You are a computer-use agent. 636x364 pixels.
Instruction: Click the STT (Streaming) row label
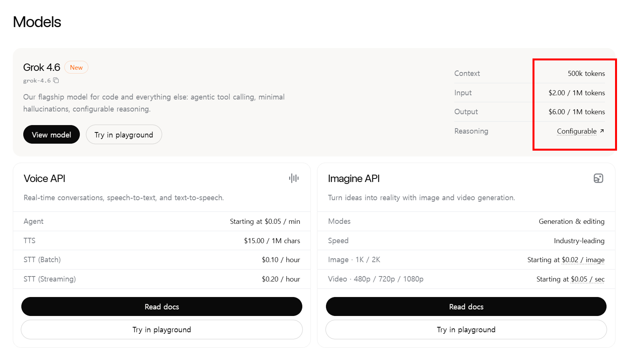pyautogui.click(x=50, y=279)
